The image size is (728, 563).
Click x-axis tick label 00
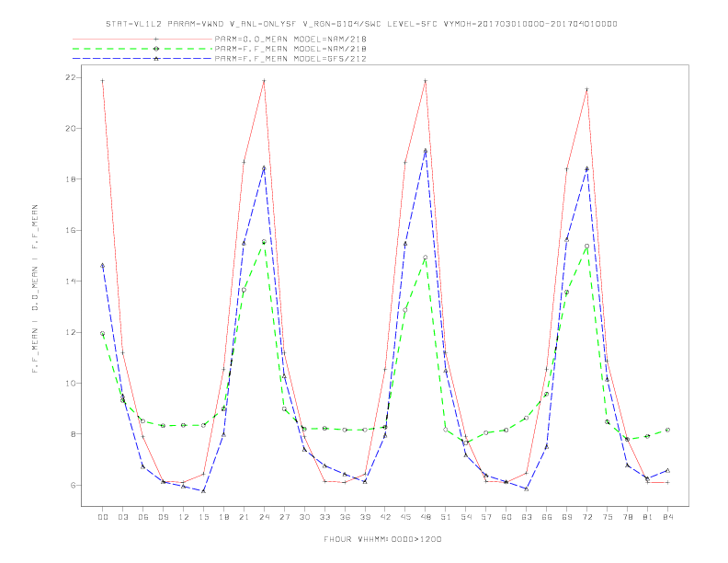pos(103,517)
